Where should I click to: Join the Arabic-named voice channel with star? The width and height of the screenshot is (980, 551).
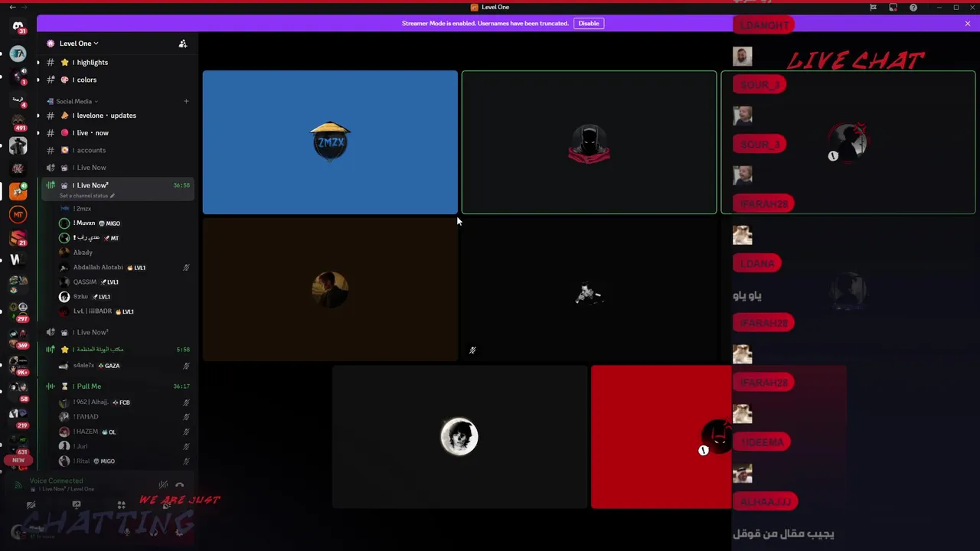118,350
